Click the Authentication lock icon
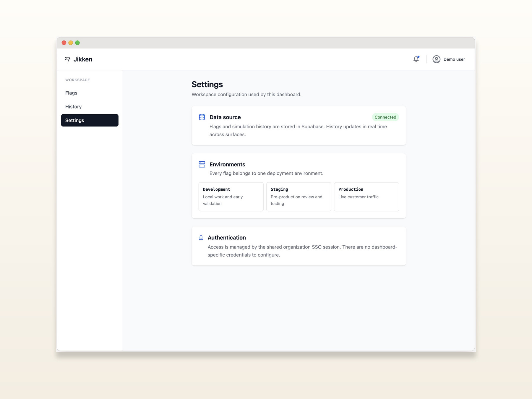This screenshot has width=532, height=399. [201, 238]
